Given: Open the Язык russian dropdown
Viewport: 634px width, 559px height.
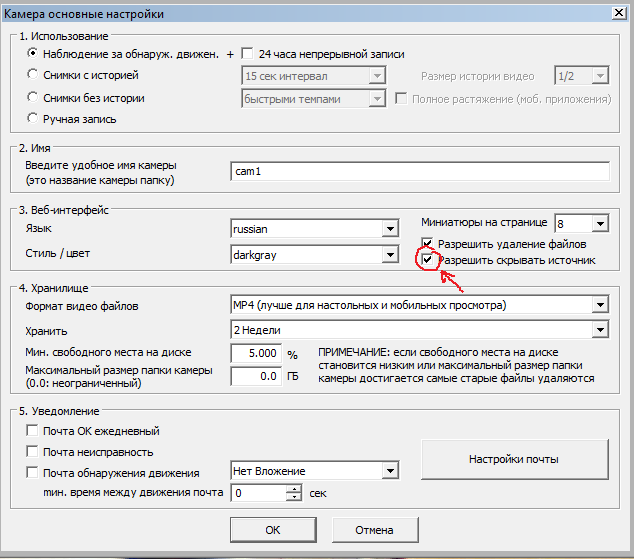Looking at the screenshot, I should tap(315, 229).
